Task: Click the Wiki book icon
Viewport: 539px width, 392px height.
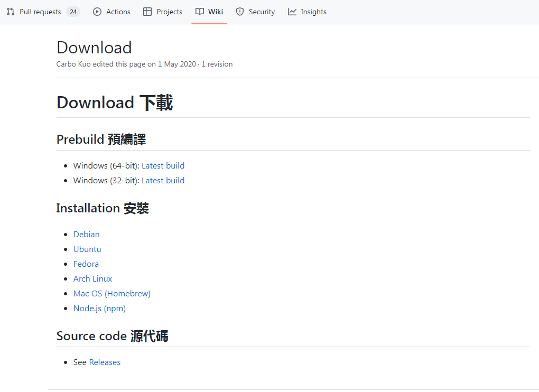Action: [200, 12]
